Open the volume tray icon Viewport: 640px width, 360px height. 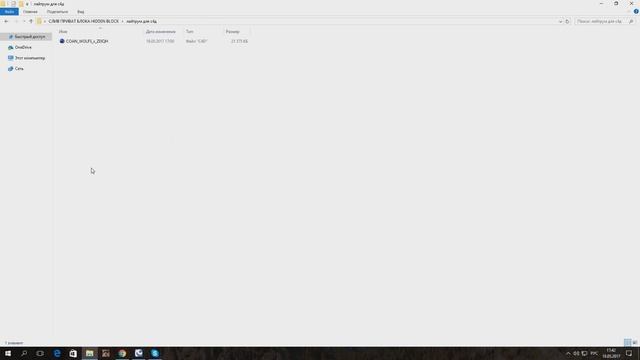click(576, 353)
